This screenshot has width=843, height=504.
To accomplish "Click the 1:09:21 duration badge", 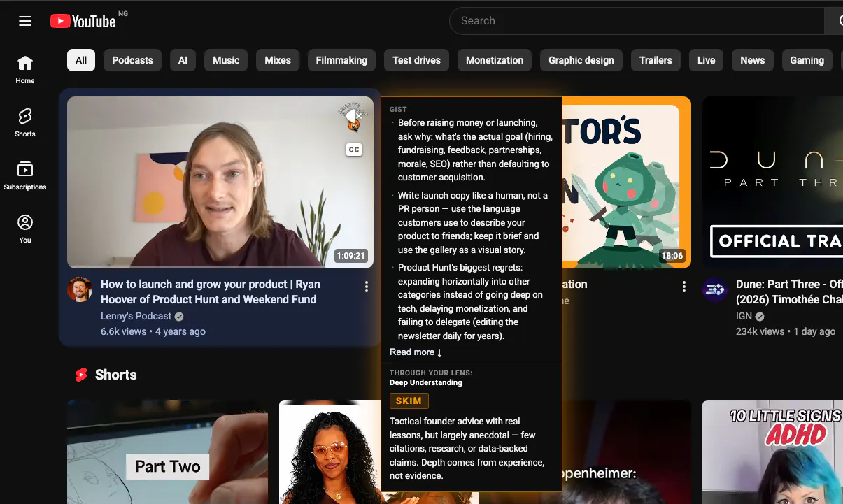I will 350,256.
